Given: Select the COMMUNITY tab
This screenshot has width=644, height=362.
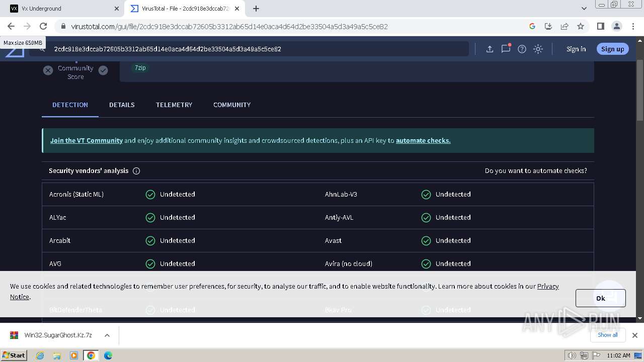Looking at the screenshot, I should click(x=232, y=105).
